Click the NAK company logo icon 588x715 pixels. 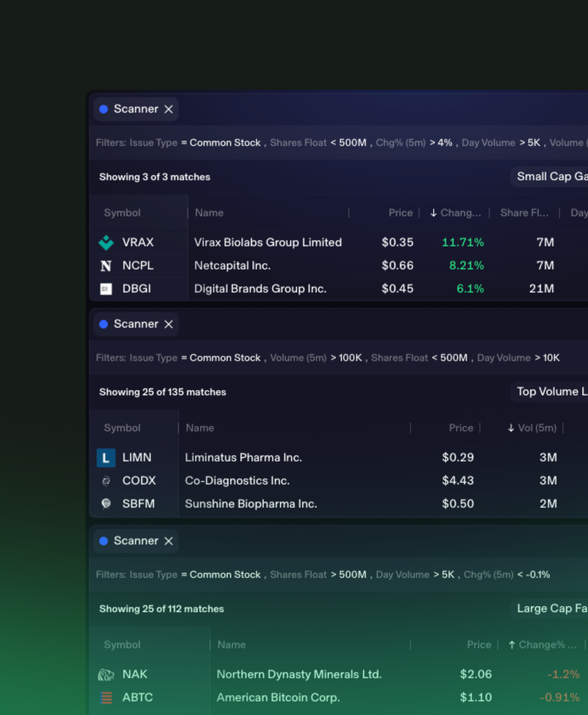click(106, 675)
